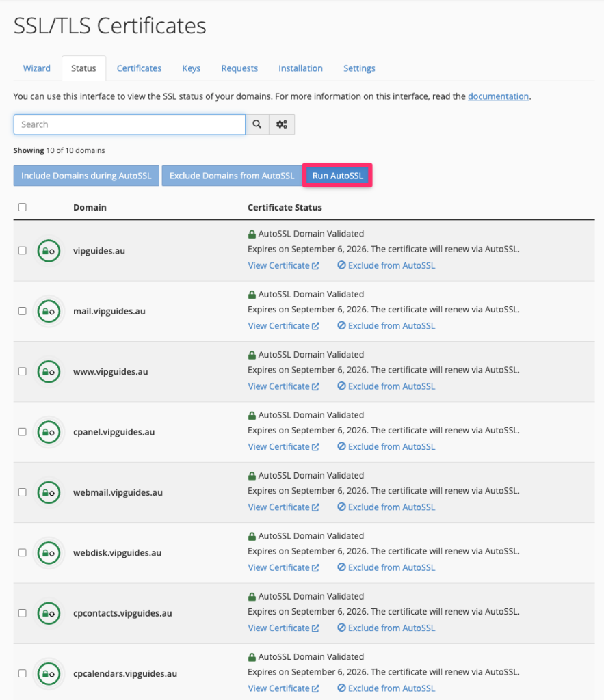Click the lock status icon for cpcontacts.vipguides.au
Image resolution: width=604 pixels, height=700 pixels.
tap(49, 613)
